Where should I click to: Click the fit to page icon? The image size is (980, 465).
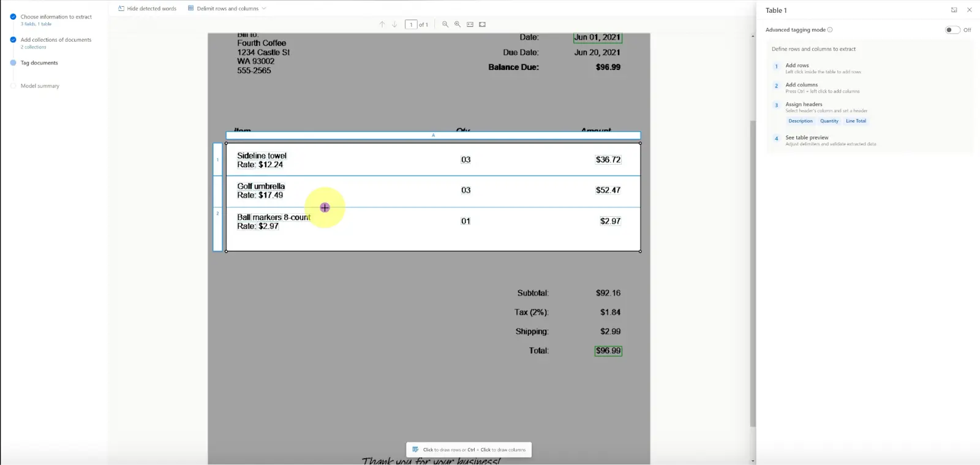click(x=482, y=25)
